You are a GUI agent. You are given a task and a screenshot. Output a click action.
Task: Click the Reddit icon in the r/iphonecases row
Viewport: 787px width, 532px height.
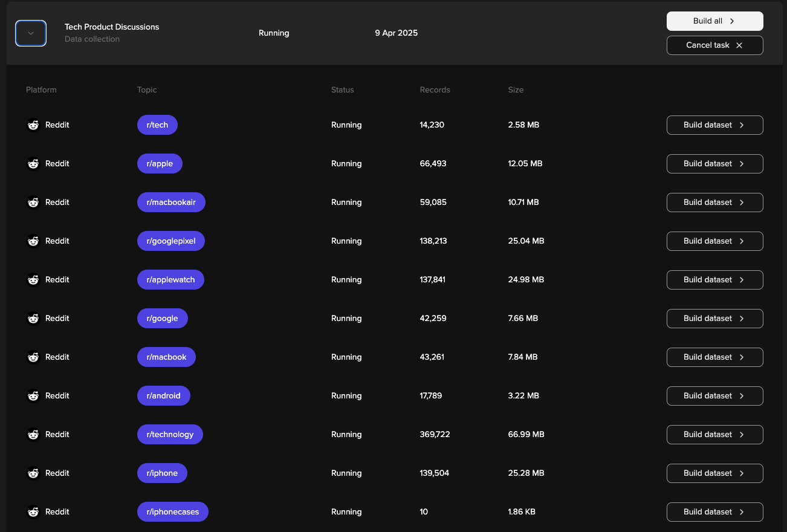pos(33,512)
